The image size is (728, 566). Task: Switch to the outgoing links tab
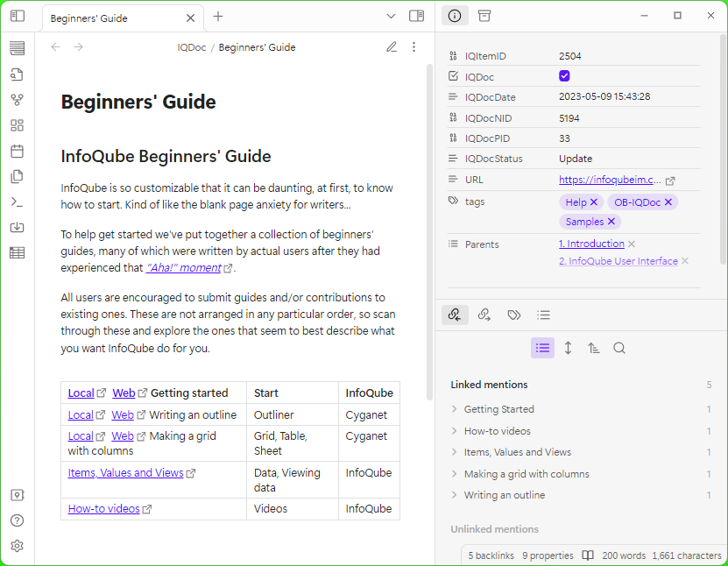click(x=484, y=315)
